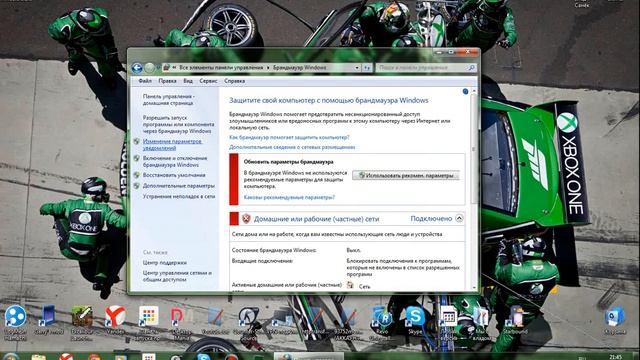Open recent pages dropdown beside Forward arrow

(x=158, y=68)
